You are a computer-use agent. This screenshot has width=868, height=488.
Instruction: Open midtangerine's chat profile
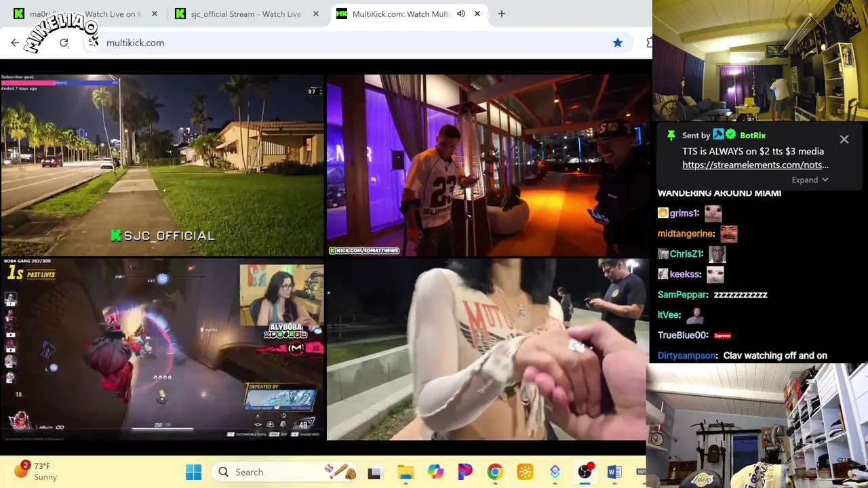point(686,233)
